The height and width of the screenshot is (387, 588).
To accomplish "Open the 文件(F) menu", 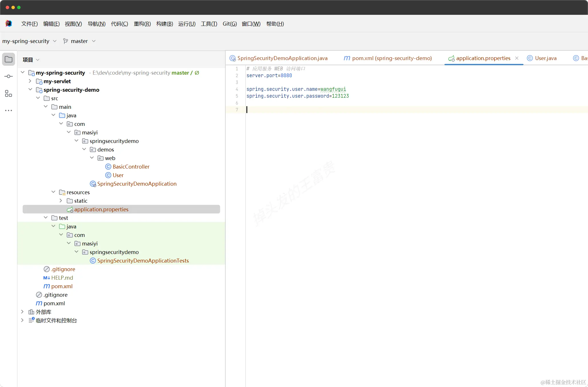I will [x=29, y=24].
